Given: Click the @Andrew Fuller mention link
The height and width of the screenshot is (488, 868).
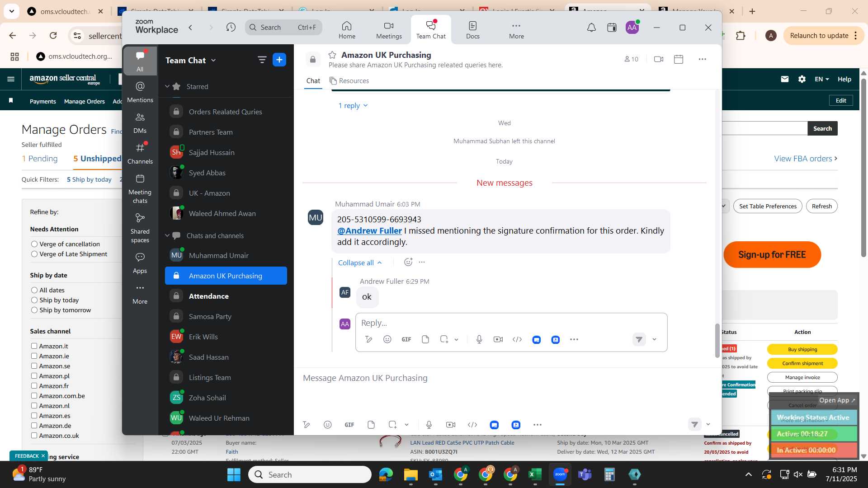Looking at the screenshot, I should click(x=369, y=230).
